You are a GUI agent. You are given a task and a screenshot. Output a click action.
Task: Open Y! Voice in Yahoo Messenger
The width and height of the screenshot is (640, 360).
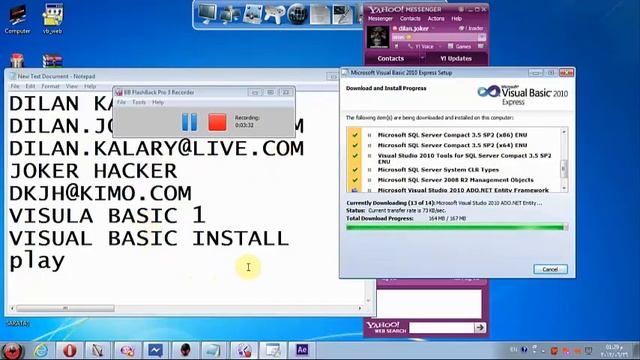(421, 47)
